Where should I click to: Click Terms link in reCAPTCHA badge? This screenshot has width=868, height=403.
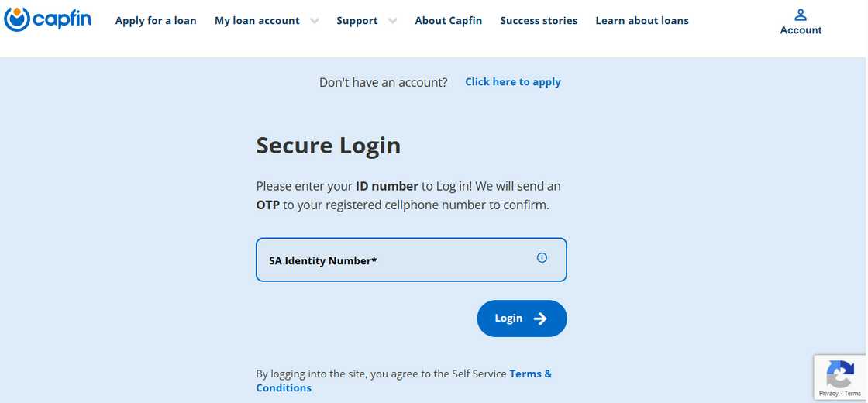(x=852, y=394)
